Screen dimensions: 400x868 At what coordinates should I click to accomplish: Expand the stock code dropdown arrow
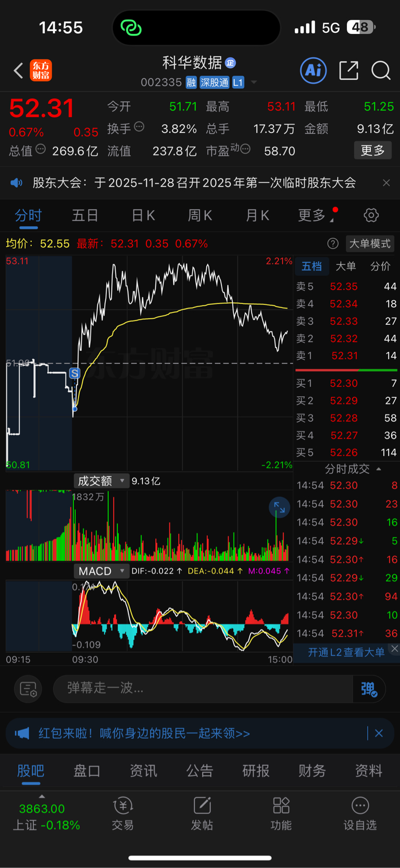coord(254,82)
